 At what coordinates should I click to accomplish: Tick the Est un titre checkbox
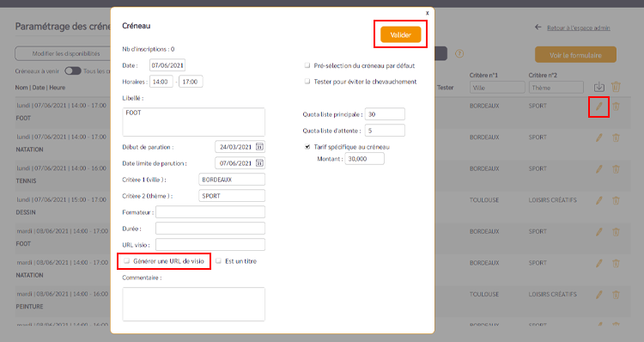(218, 261)
